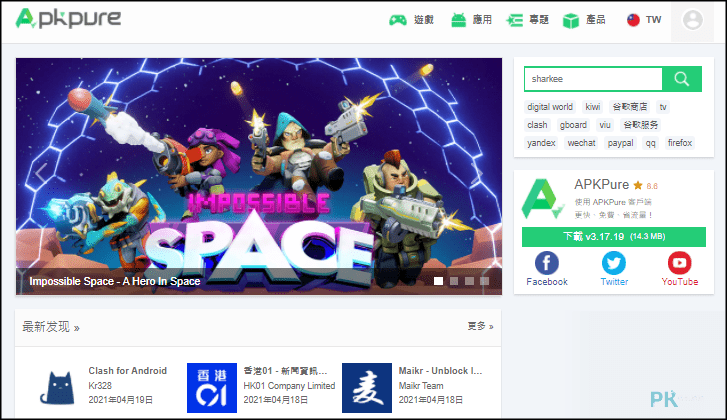Go to next banner slide arrow
Viewport: 727px width, 420px height.
[x=477, y=173]
